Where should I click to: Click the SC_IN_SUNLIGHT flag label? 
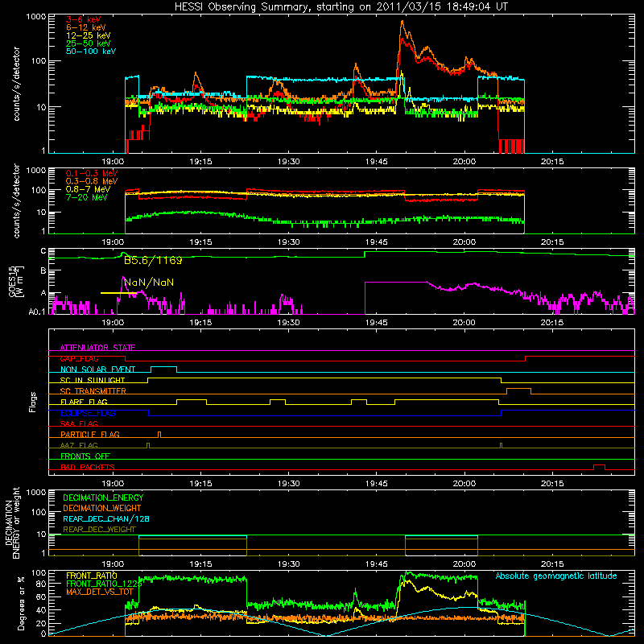point(93,380)
